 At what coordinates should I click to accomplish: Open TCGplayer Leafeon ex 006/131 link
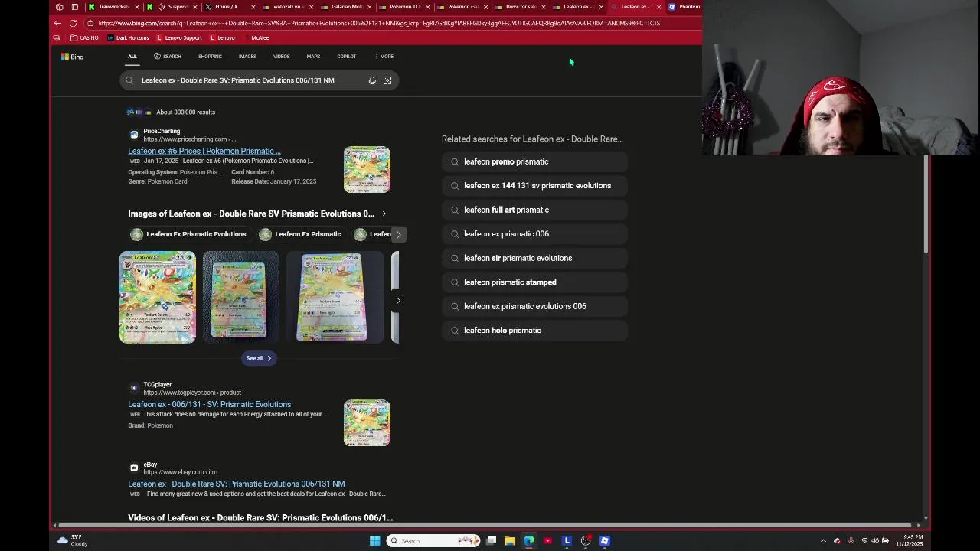pyautogui.click(x=209, y=404)
